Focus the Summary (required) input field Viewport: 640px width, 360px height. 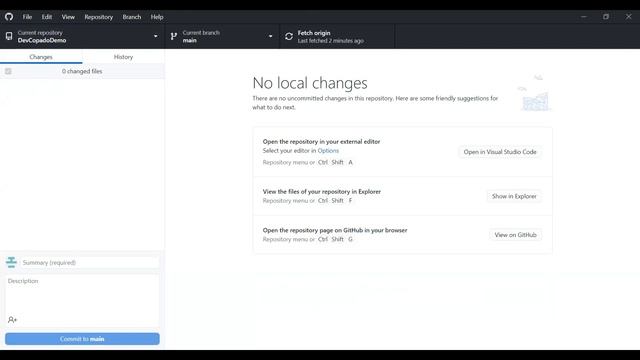click(90, 262)
